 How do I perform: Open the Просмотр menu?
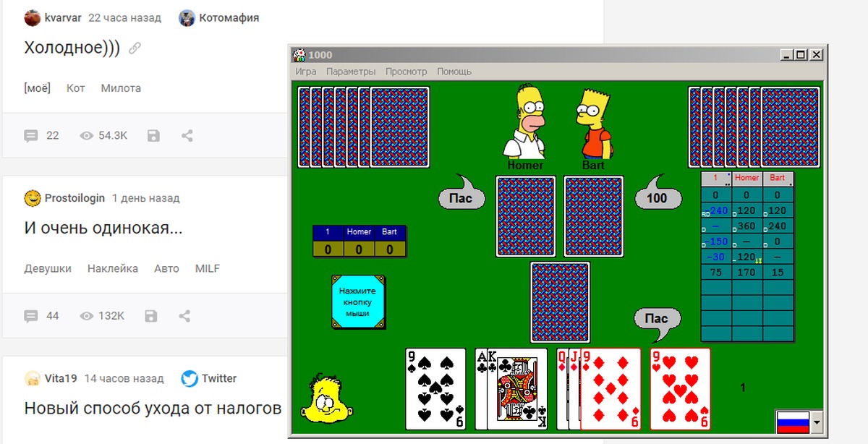(406, 72)
